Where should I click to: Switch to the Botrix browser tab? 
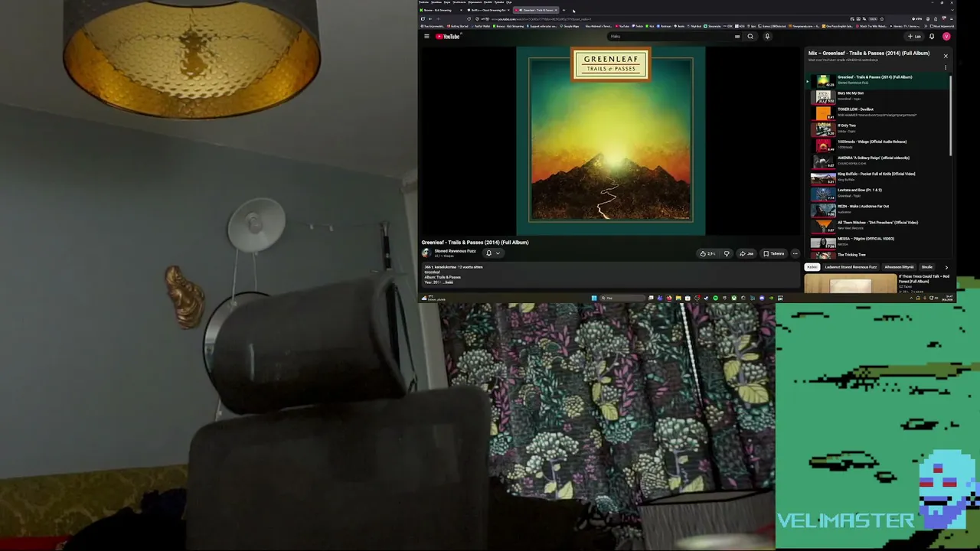(x=488, y=10)
